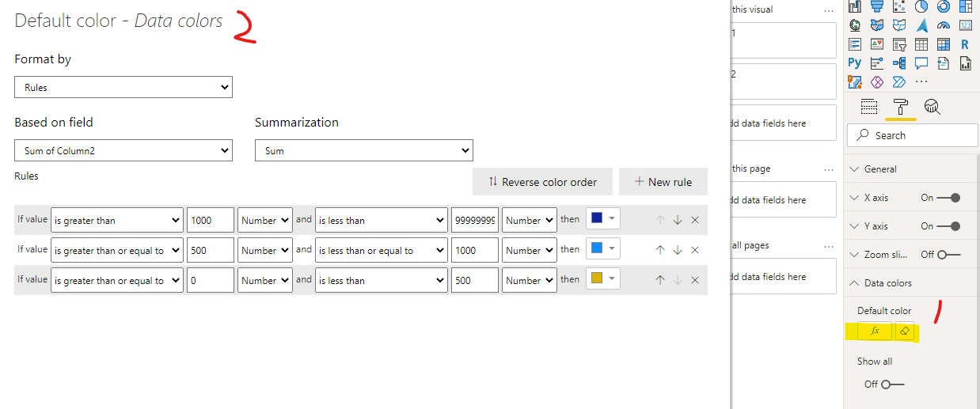Open 'is less than or equal to' dropdown

pyautogui.click(x=381, y=250)
